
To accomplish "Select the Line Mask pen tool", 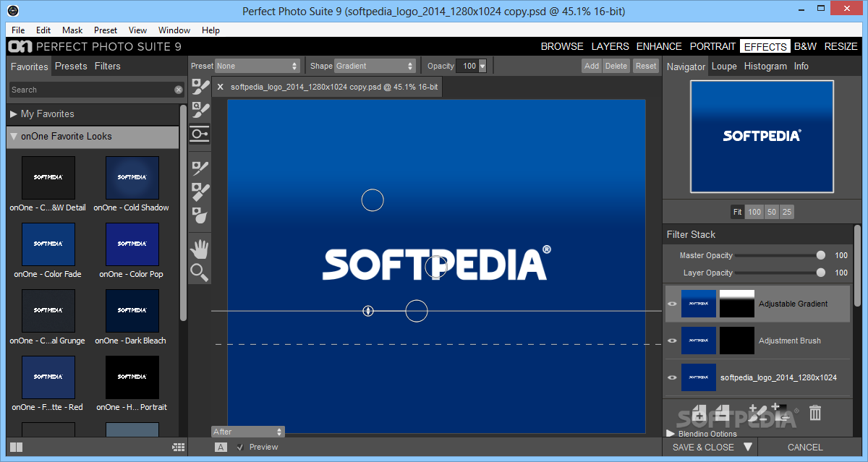I will 200,168.
